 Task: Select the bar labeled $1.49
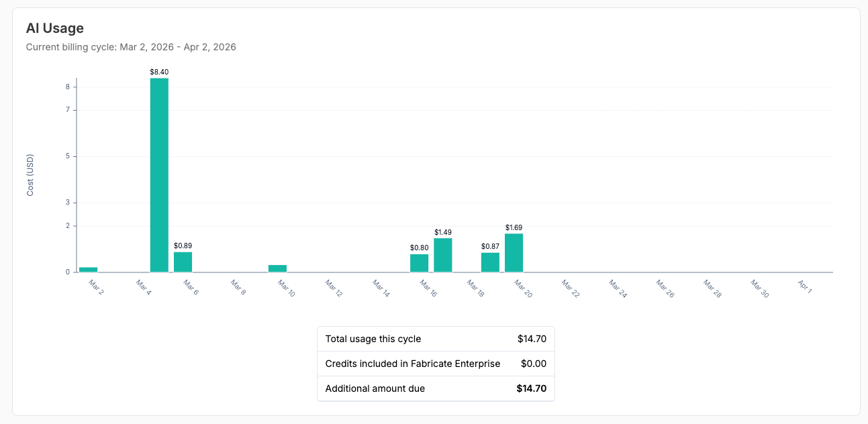click(442, 255)
